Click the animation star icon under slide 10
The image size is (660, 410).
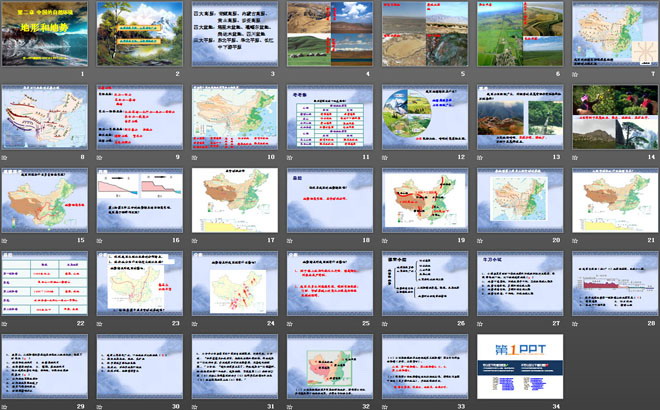click(194, 157)
